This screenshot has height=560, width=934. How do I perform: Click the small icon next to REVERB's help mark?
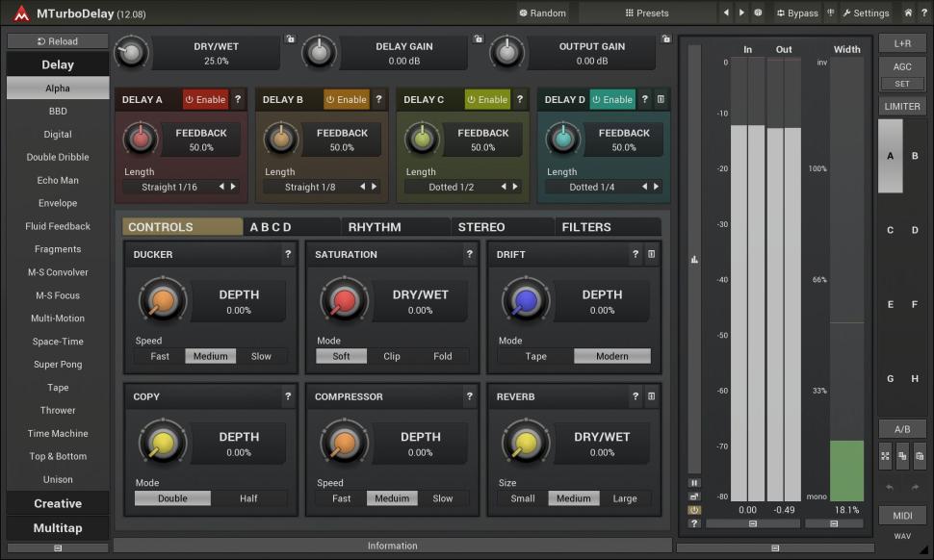pyautogui.click(x=651, y=396)
